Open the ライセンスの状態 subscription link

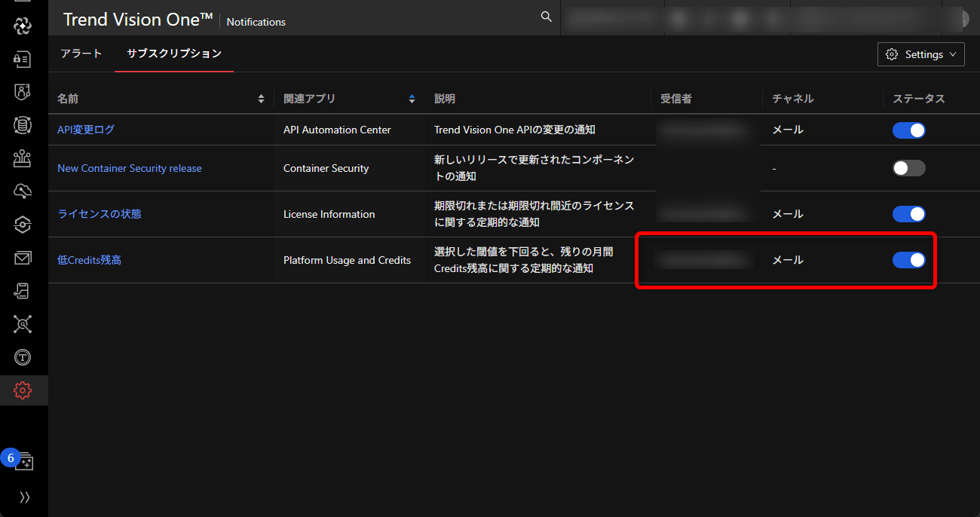[x=99, y=213]
